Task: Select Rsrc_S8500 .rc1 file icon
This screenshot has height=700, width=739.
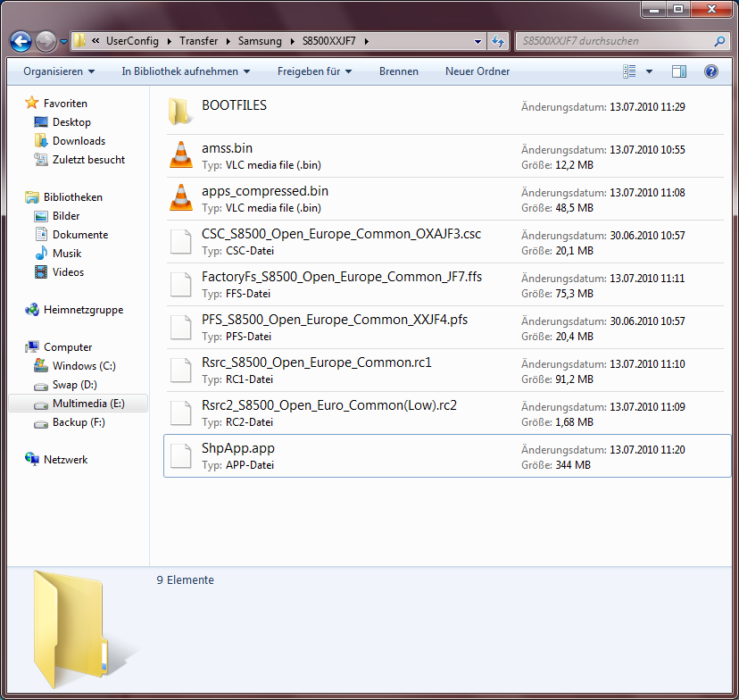Action: point(181,370)
